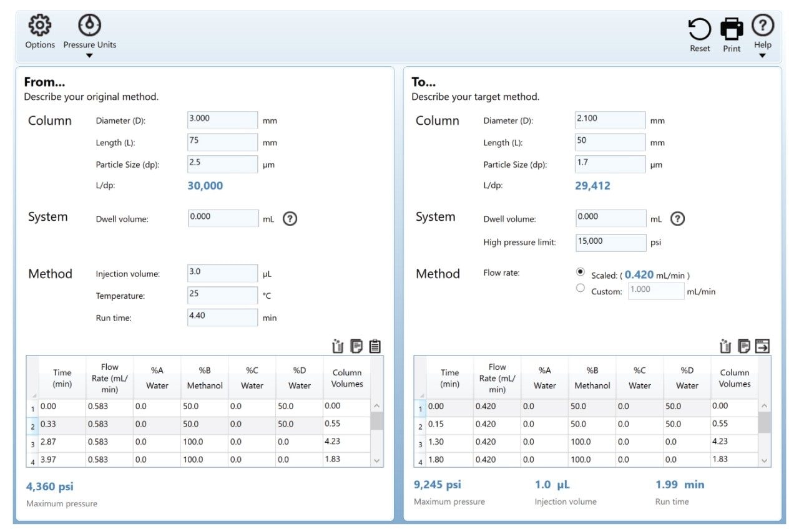799x532 pixels.
Task: Click the original column Diameter field
Action: (x=223, y=120)
